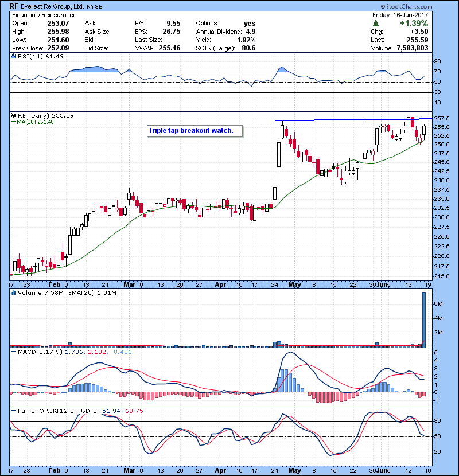The height and width of the screenshot is (476, 459).
Task: Click the Options value 'yes'
Action: 250,24
